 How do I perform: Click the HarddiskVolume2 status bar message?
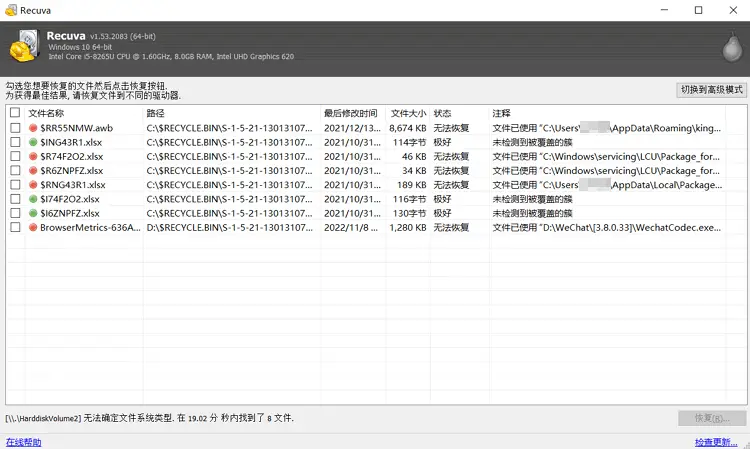point(149,418)
